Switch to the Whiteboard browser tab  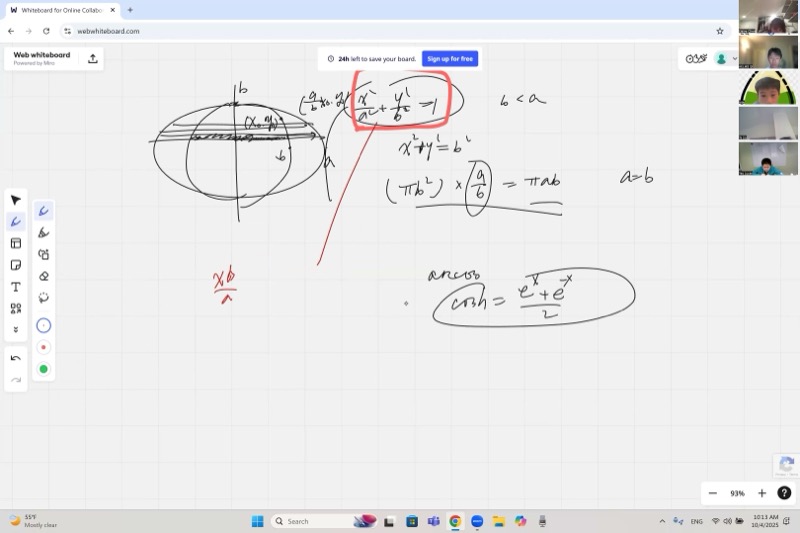[62, 10]
